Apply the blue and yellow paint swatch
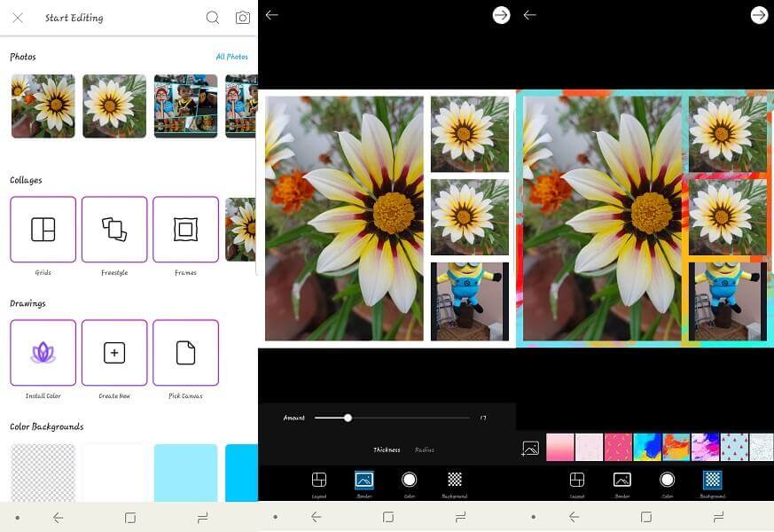The width and height of the screenshot is (774, 532). 647,447
